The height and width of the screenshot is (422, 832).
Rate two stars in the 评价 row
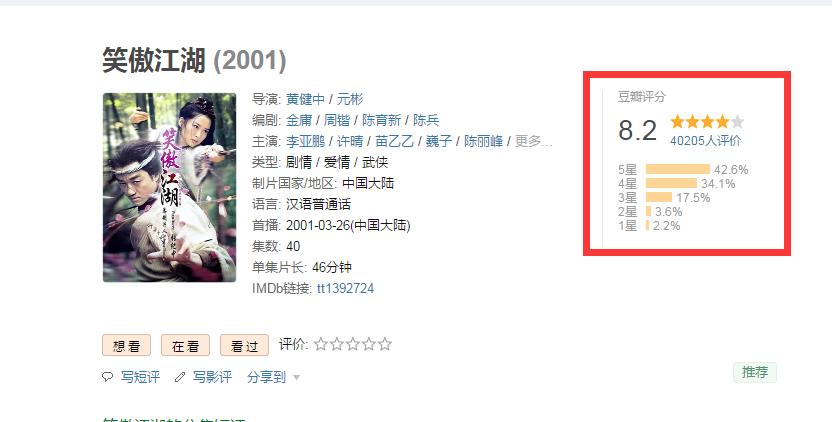(x=337, y=344)
